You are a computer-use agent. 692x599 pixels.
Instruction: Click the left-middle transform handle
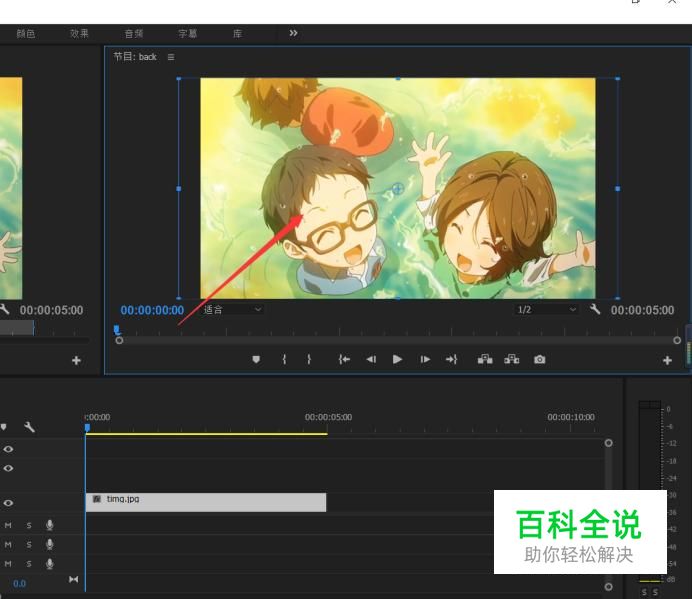179,188
